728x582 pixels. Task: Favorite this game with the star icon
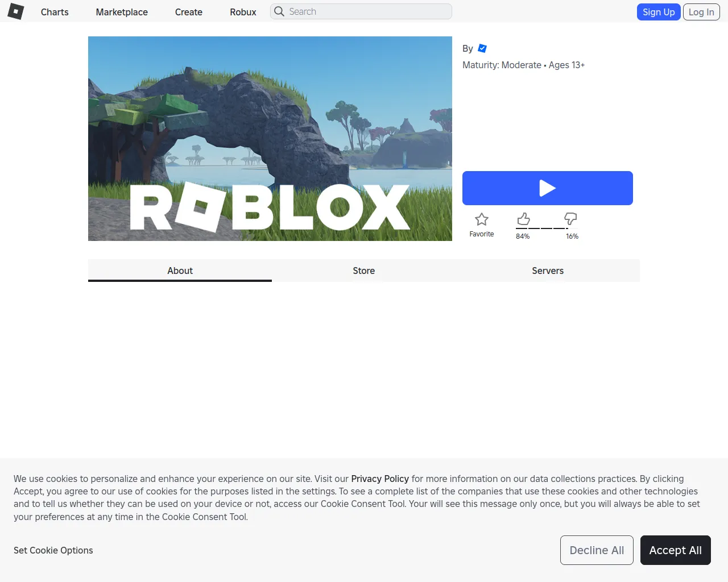482,220
